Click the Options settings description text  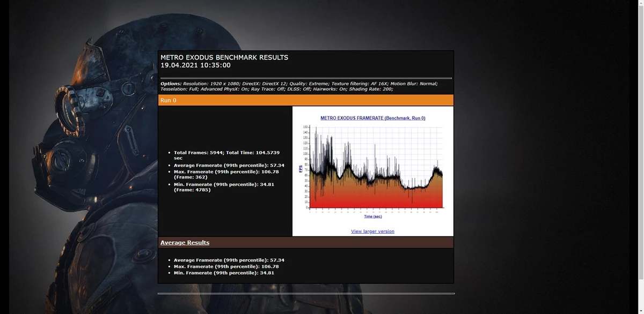299,86
